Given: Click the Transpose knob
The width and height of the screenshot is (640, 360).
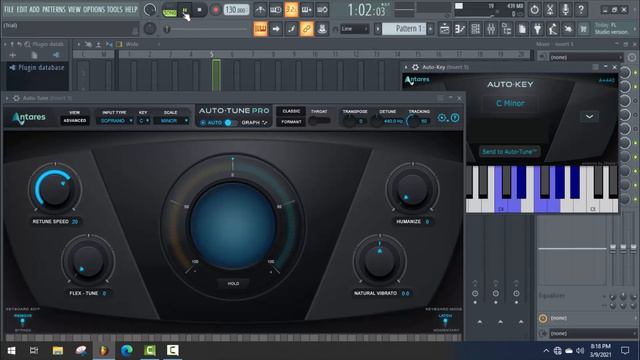Looking at the screenshot, I should [x=349, y=121].
